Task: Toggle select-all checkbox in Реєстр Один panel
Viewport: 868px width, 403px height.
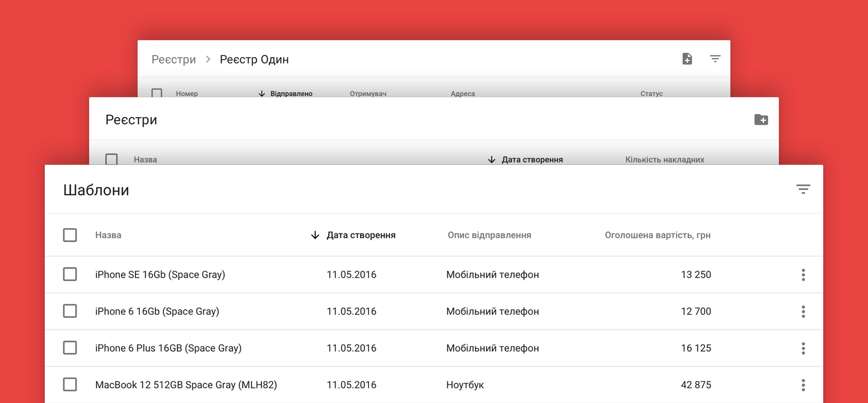Action: 157,93
